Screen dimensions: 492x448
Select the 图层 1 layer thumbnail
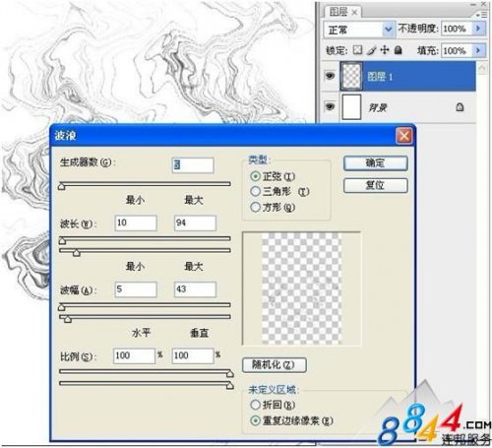(351, 76)
